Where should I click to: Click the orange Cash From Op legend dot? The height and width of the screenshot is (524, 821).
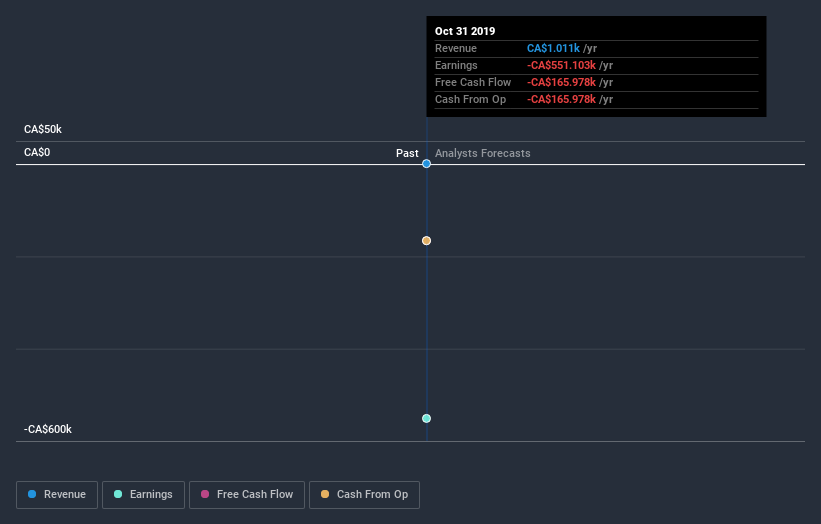(x=325, y=494)
